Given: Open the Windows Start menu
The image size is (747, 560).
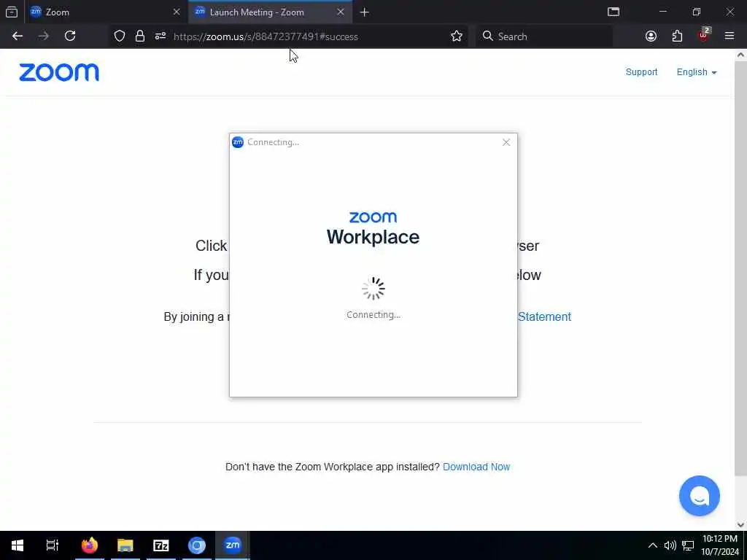Looking at the screenshot, I should pos(18,545).
